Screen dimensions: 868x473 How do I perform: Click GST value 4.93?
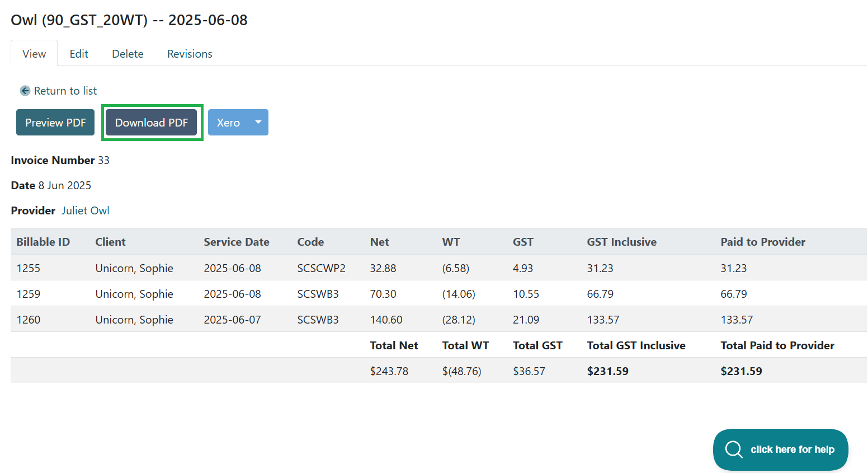tap(523, 268)
